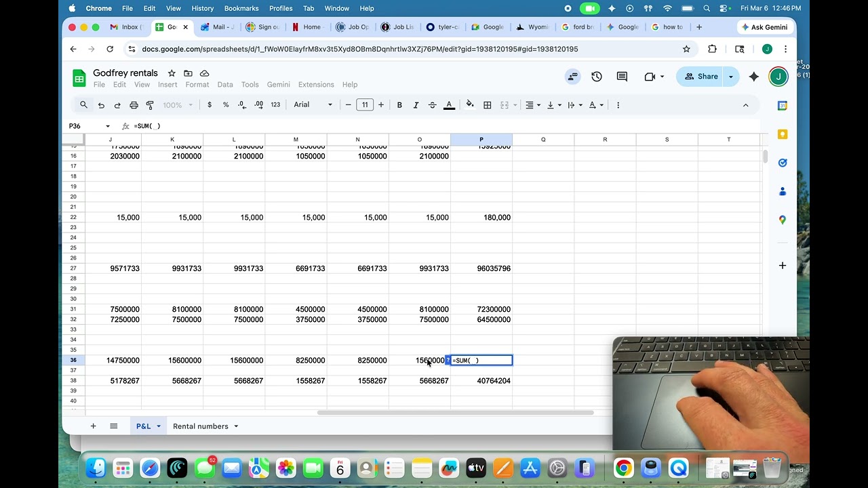This screenshot has height=488, width=868.
Task: Open the Meet camera dropdown
Action: [x=662, y=77]
